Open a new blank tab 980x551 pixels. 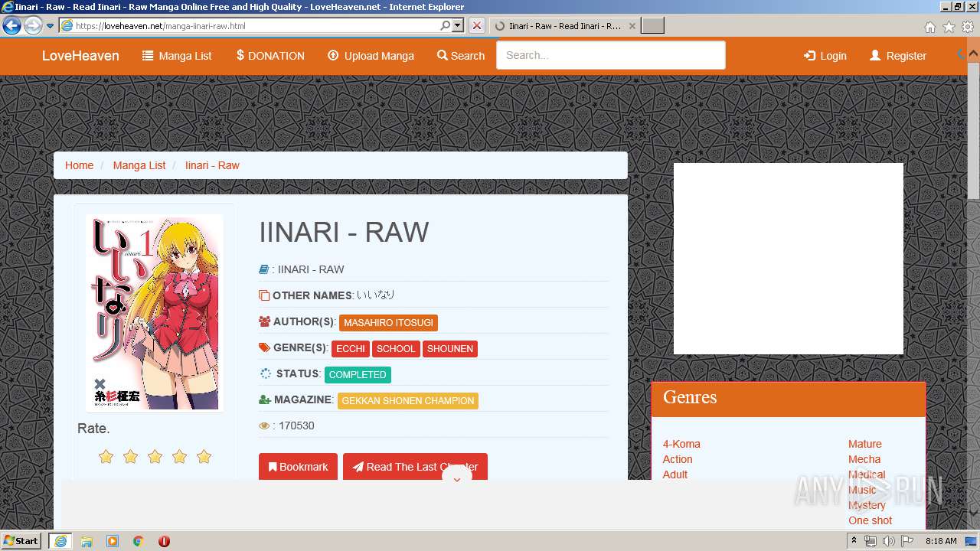click(x=652, y=25)
